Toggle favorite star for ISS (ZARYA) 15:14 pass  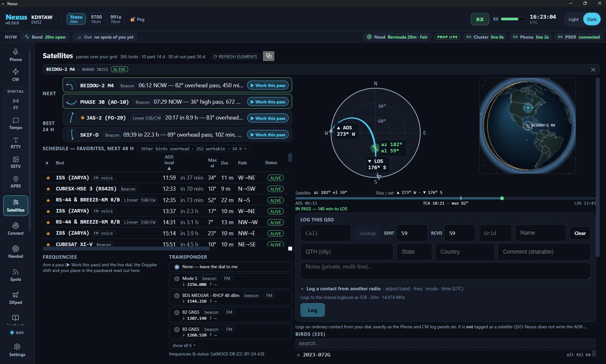click(48, 233)
